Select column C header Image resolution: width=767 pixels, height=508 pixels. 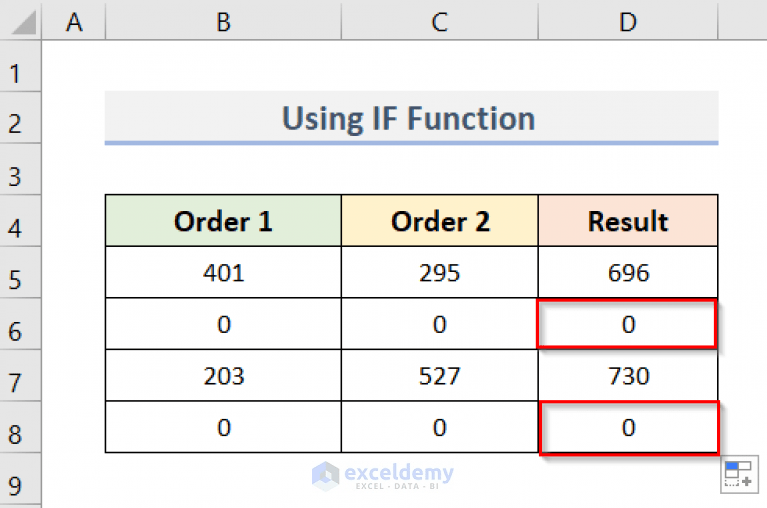[439, 21]
